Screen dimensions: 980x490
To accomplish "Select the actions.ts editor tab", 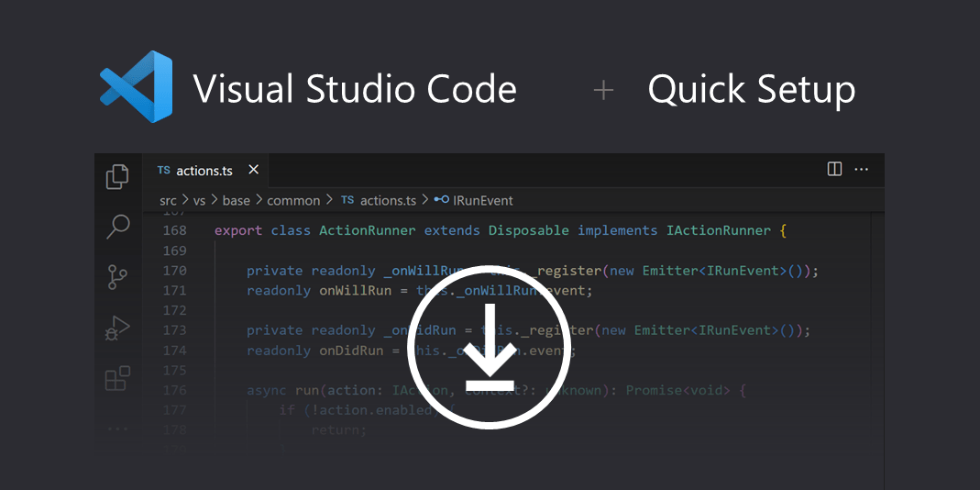I will [207, 171].
